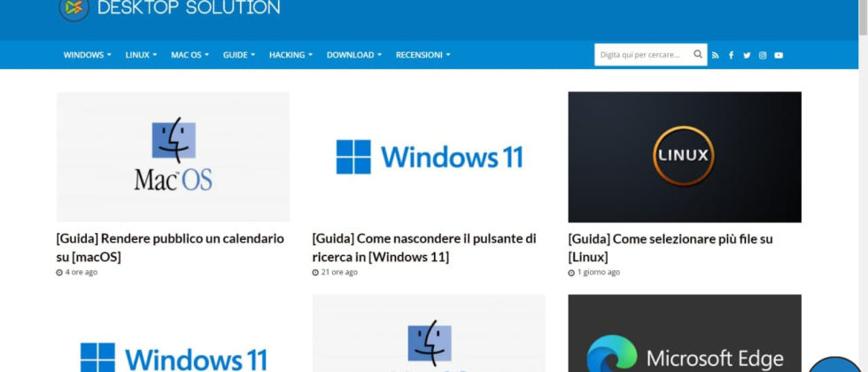Open the Linux article thumbnail
The width and height of the screenshot is (868, 372).
pyautogui.click(x=685, y=157)
